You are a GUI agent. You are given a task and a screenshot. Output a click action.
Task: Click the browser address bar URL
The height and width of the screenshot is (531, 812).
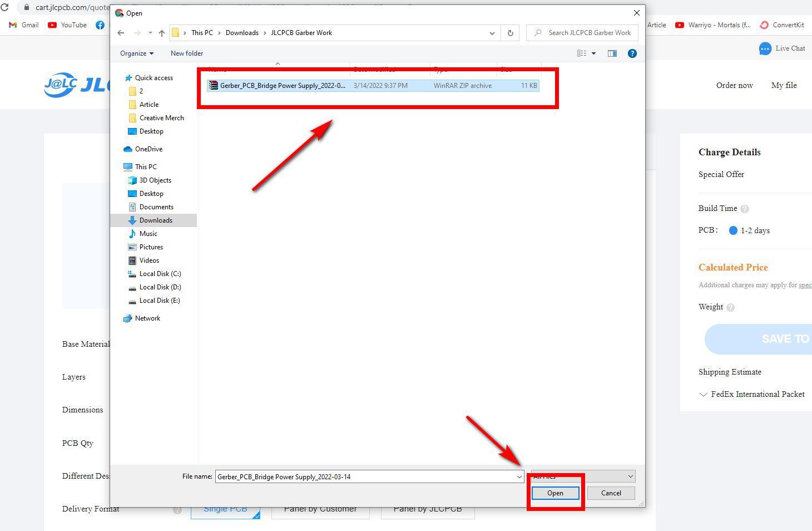point(72,7)
